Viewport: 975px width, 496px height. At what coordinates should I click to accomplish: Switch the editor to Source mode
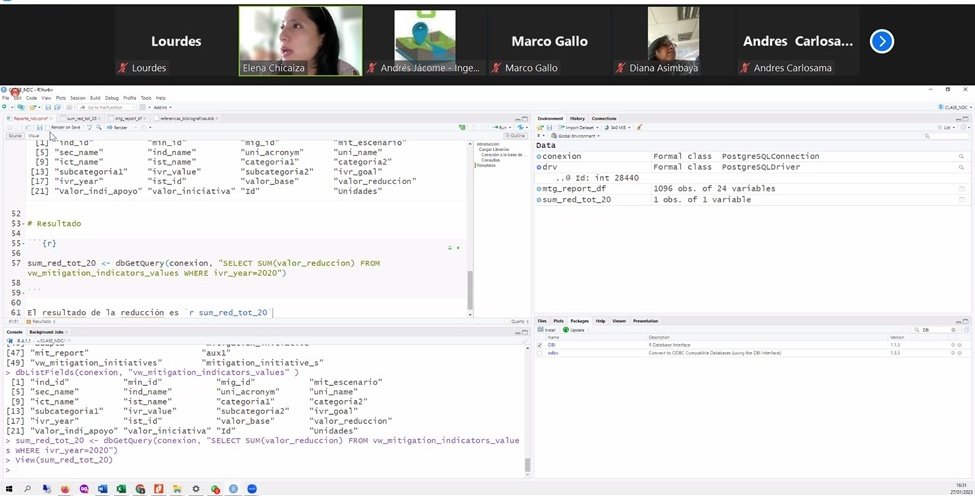[x=14, y=135]
